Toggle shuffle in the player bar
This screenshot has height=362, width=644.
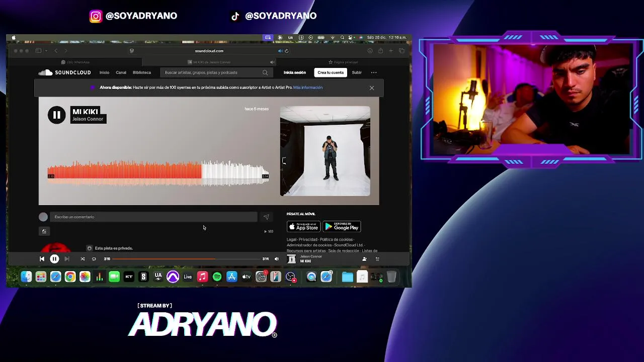[83, 259]
